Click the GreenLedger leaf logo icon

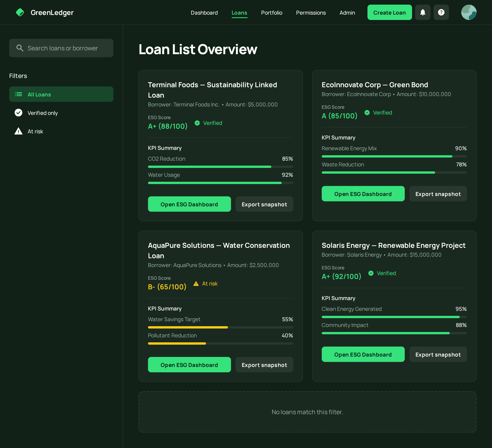[20, 12]
